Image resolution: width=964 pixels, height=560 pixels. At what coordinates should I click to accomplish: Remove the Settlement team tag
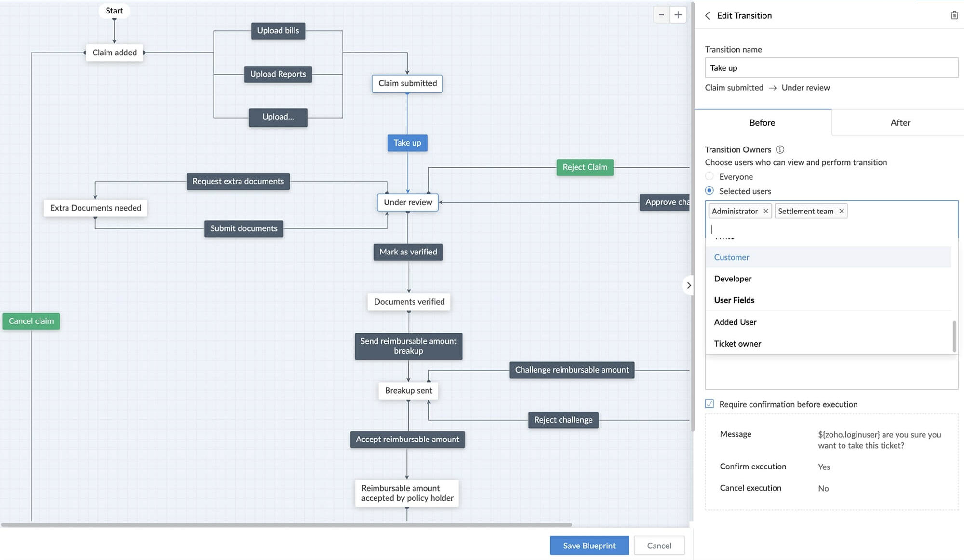point(841,211)
